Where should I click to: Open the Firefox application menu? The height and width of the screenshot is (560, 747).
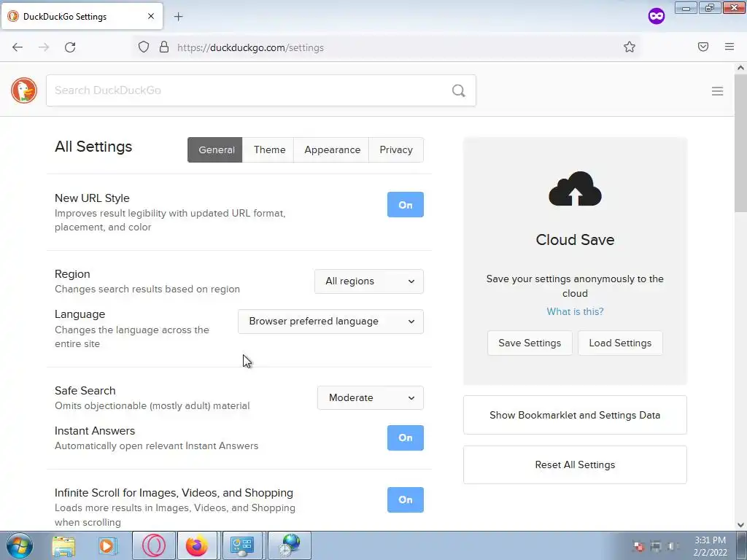click(729, 47)
